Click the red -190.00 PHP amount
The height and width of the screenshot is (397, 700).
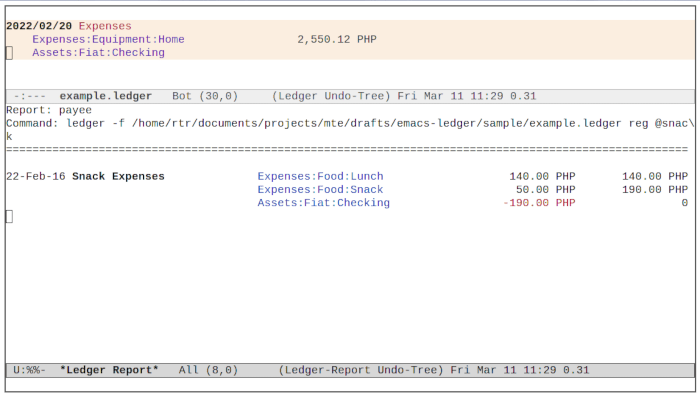pos(539,203)
